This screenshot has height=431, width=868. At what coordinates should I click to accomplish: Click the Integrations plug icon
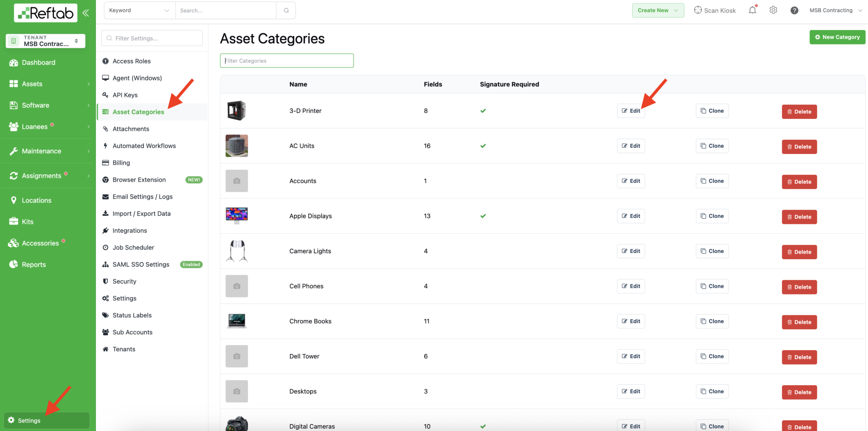(x=106, y=230)
